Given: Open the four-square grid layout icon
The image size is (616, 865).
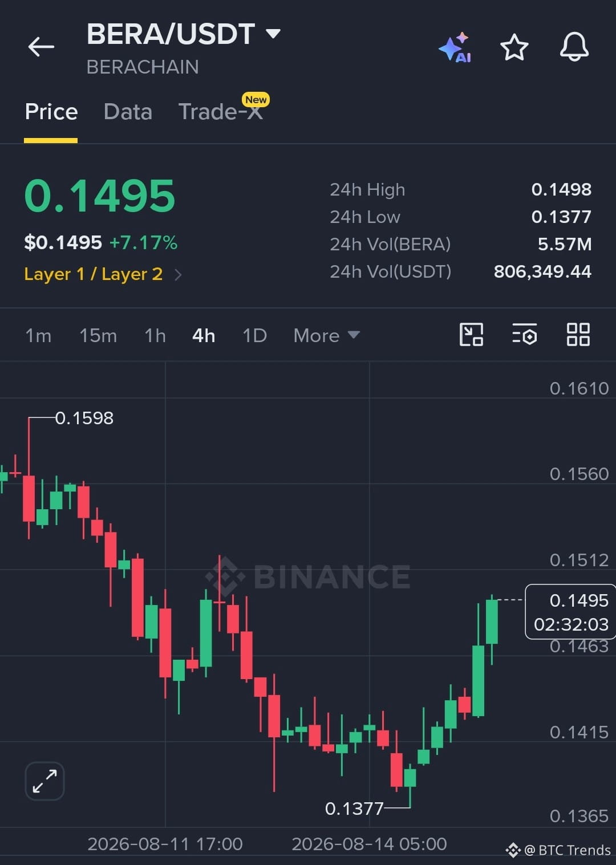Looking at the screenshot, I should (x=578, y=335).
